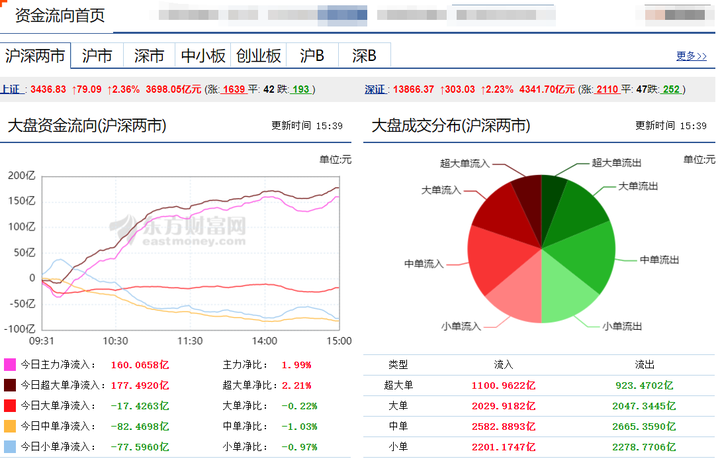Select the 沪B tab

click(312, 56)
